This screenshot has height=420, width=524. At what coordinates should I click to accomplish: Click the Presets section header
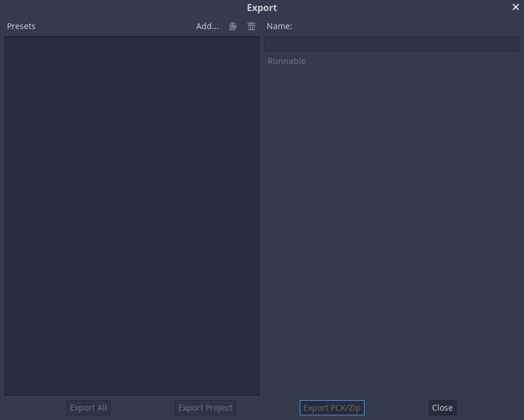point(21,26)
